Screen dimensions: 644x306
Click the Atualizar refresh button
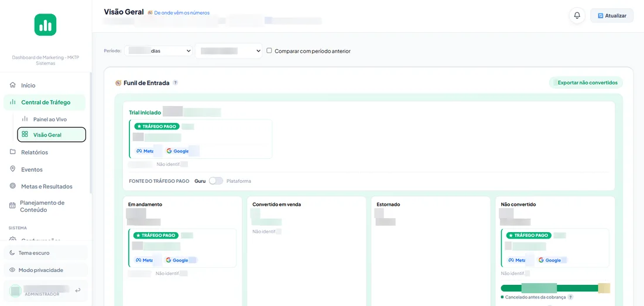(612, 16)
